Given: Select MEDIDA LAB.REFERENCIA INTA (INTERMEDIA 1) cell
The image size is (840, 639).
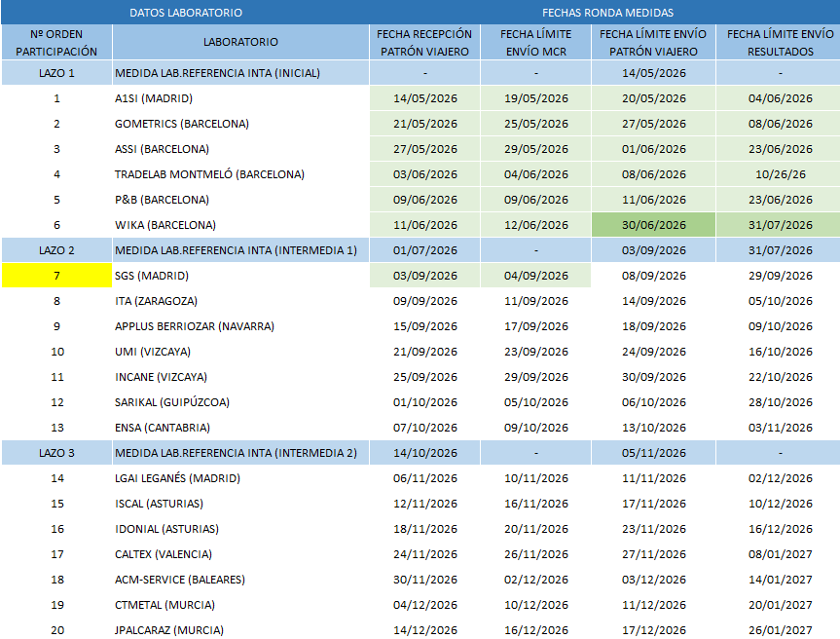Looking at the screenshot, I should tap(240, 250).
